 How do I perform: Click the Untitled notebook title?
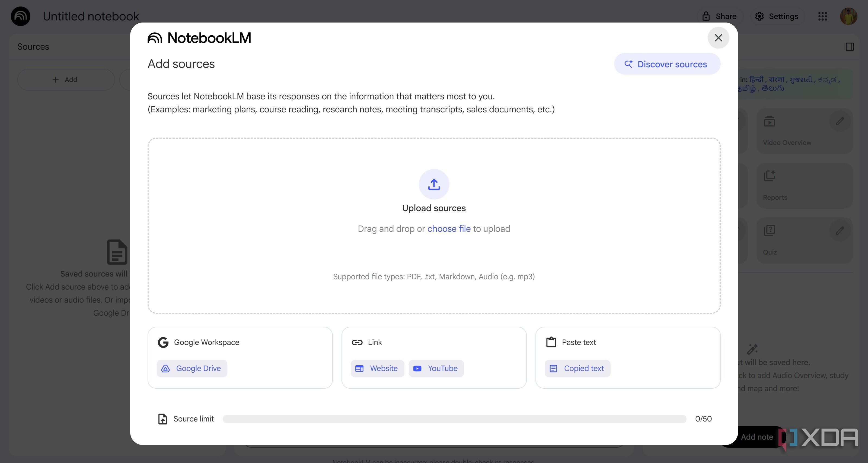[x=91, y=16]
